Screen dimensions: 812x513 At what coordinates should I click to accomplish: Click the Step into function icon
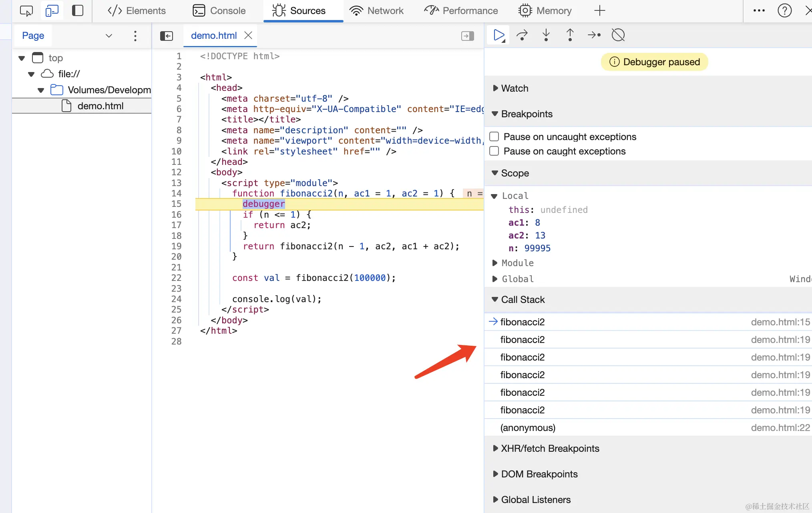coord(546,35)
